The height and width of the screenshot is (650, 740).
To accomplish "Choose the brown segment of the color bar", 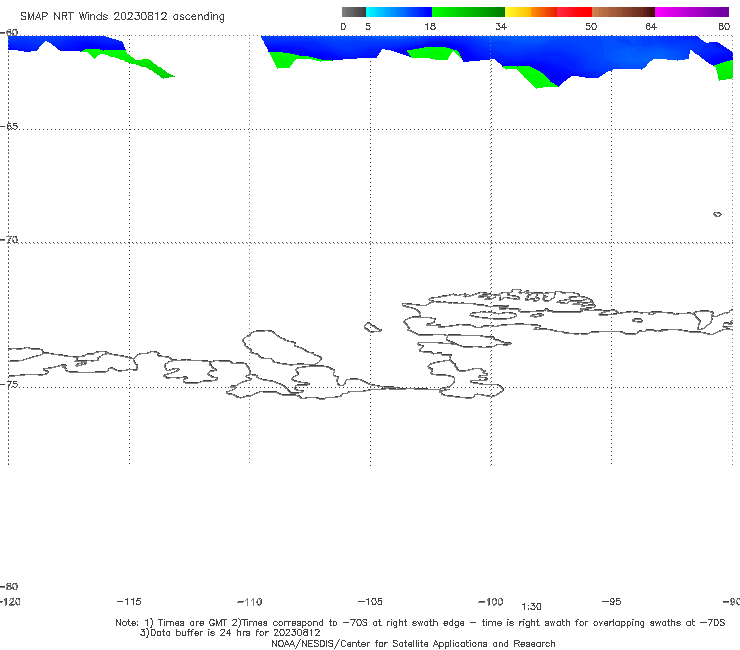I will click(x=623, y=12).
